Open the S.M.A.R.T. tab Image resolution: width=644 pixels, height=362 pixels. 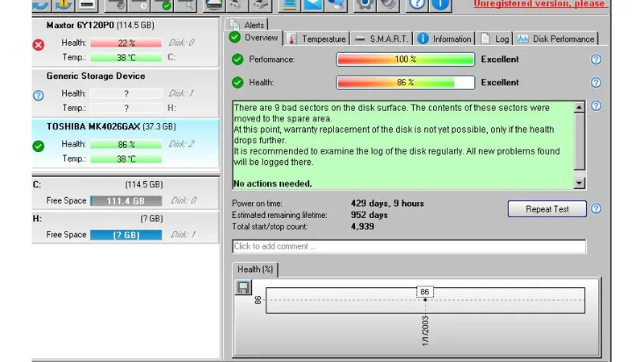(x=382, y=39)
